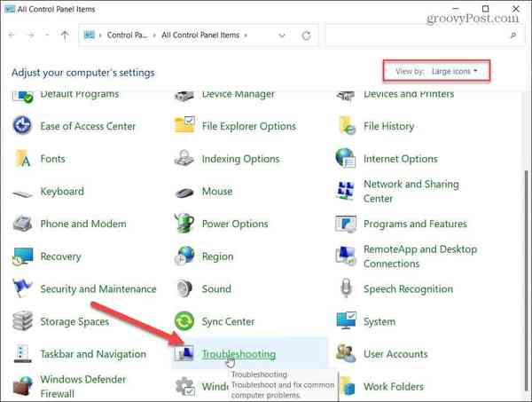The width and height of the screenshot is (532, 402).
Task: Click the address bar Control Panel icon
Action: [90, 35]
